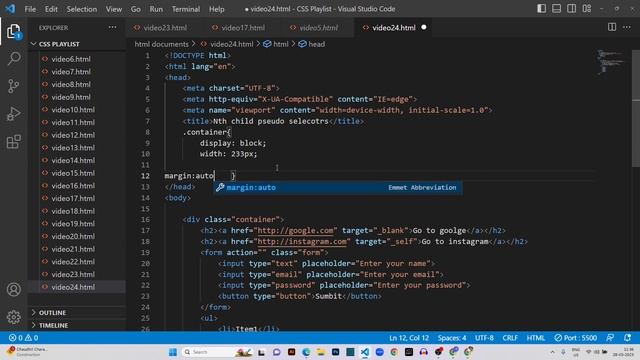Change language mode via HTML status entry
Image resolution: width=640 pixels, height=360 pixels.
tap(536, 338)
